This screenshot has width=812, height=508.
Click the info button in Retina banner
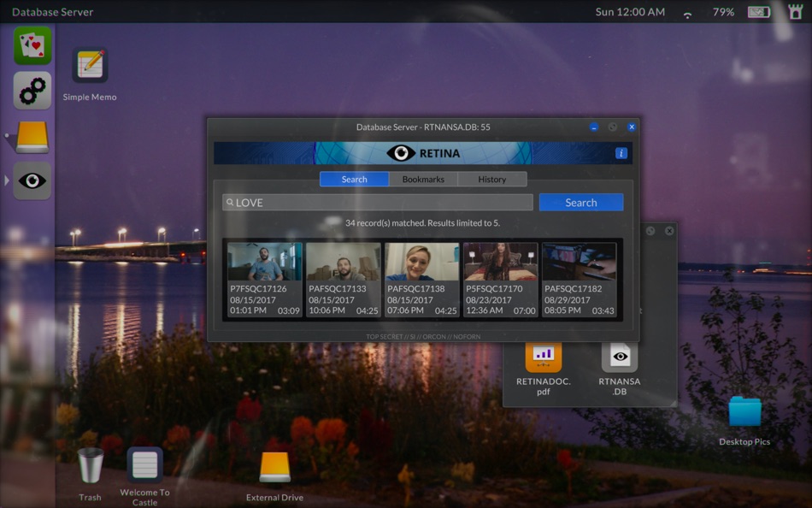tap(621, 153)
